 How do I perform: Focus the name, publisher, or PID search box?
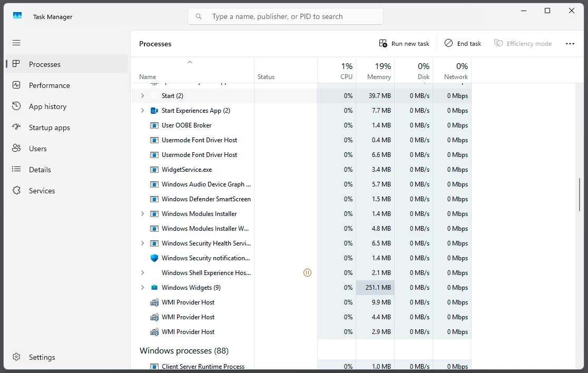tap(286, 16)
